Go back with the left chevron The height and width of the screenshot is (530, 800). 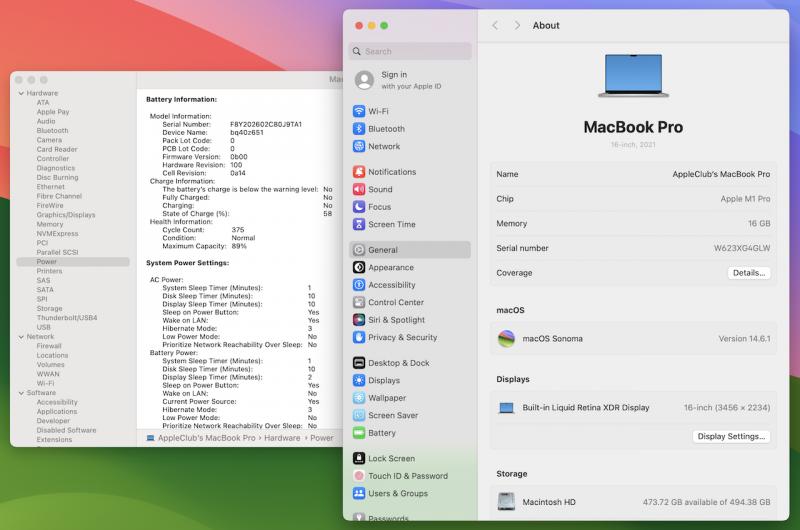(495, 26)
